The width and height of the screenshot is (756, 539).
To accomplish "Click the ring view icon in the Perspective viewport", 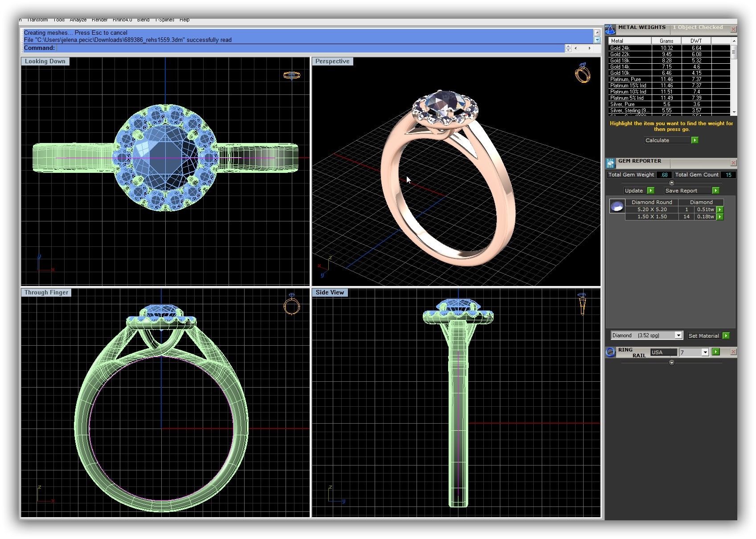I will pos(582,73).
